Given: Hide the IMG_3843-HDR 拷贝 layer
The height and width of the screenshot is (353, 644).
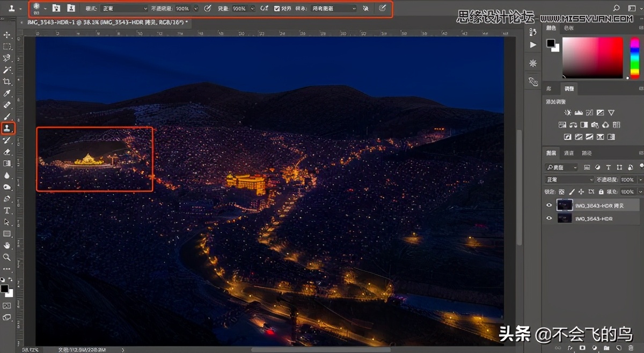Looking at the screenshot, I should point(549,205).
